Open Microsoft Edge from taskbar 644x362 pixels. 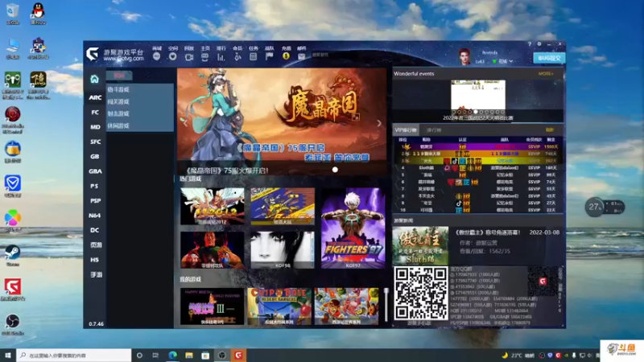click(x=172, y=356)
